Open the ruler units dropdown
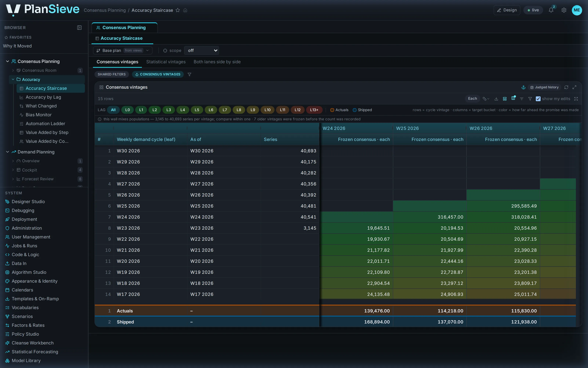588x368 pixels. (x=486, y=99)
